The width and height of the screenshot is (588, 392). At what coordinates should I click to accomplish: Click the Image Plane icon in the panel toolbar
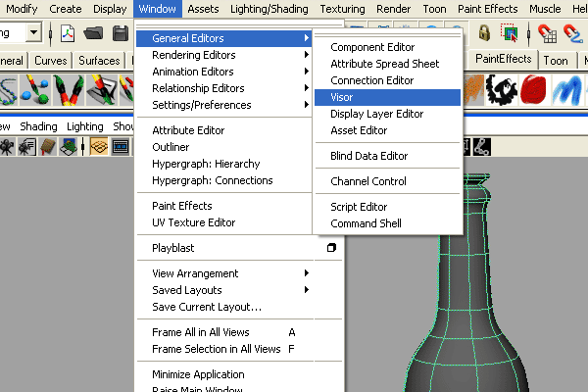69,147
